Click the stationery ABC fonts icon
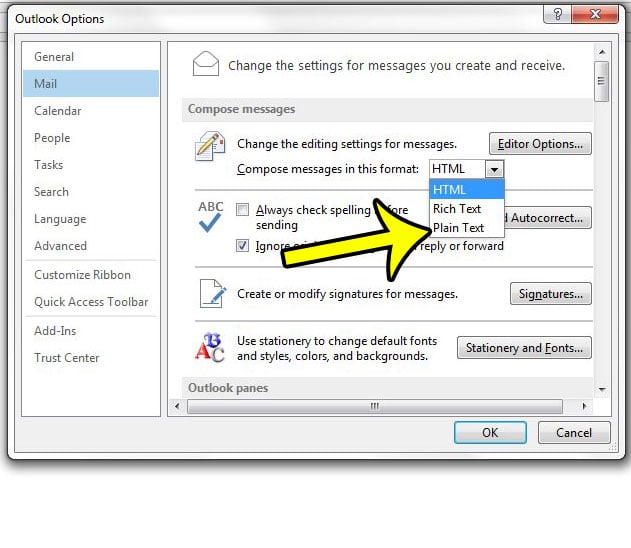Image resolution: width=631 pixels, height=548 pixels. tap(210, 347)
